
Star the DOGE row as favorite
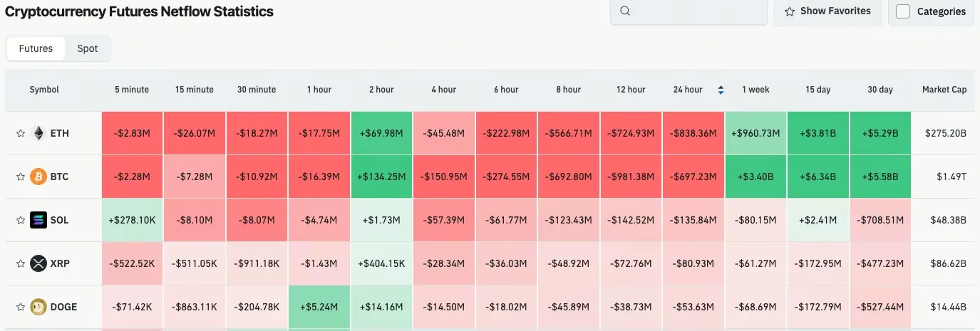point(21,307)
